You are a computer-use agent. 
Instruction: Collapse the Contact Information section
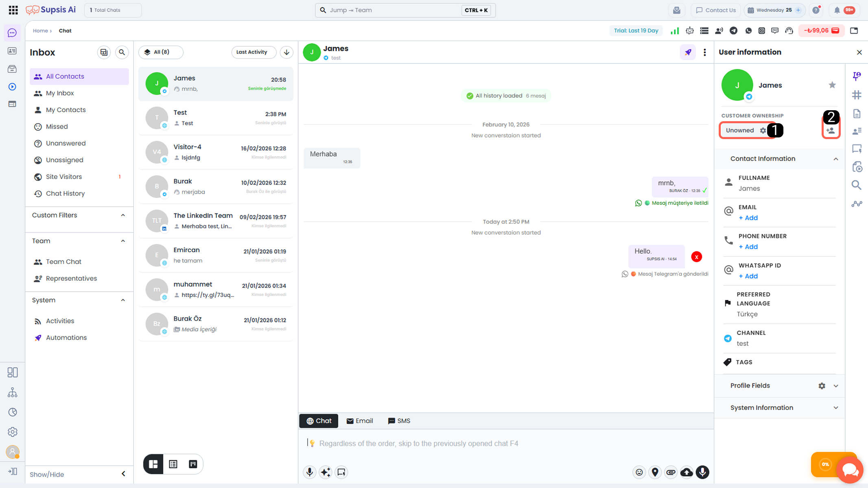(x=835, y=159)
